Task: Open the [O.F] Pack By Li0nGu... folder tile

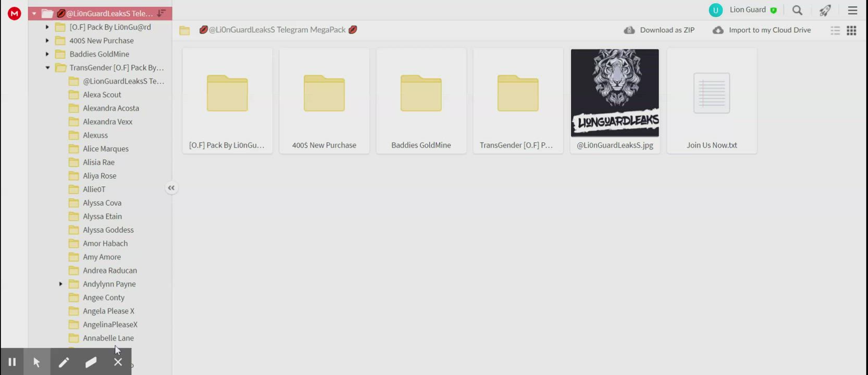Action: coord(227,101)
